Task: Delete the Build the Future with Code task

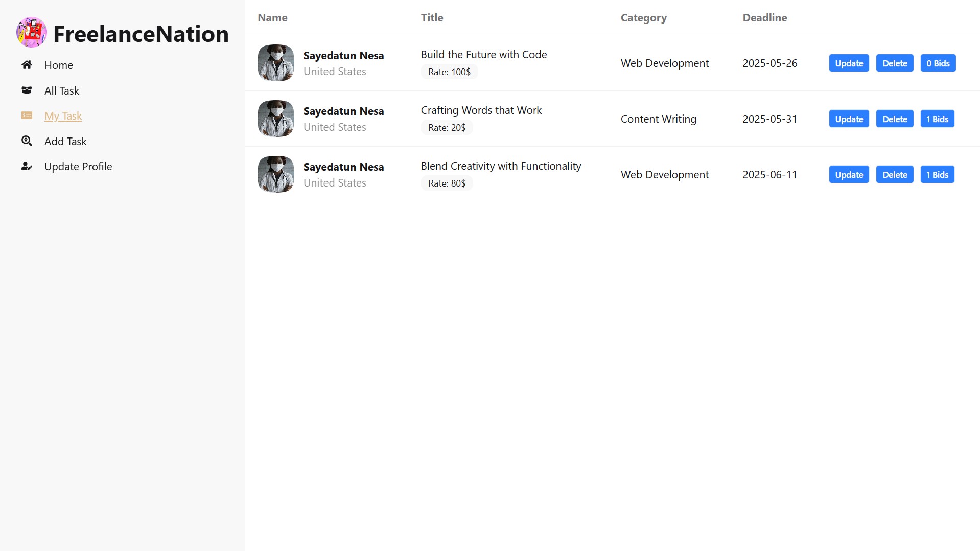Action: coord(895,63)
